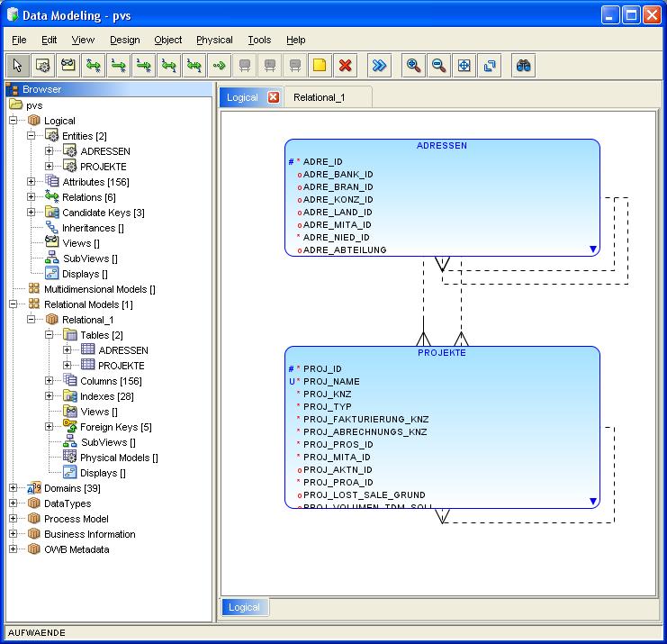Image resolution: width=667 pixels, height=644 pixels.
Task: Click the Browser panel header icon
Action: point(13,89)
